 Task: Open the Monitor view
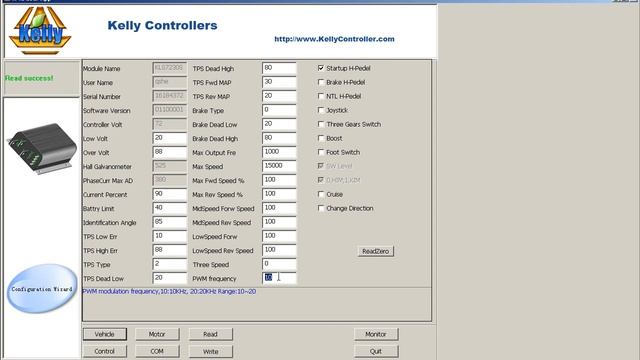[376, 334]
